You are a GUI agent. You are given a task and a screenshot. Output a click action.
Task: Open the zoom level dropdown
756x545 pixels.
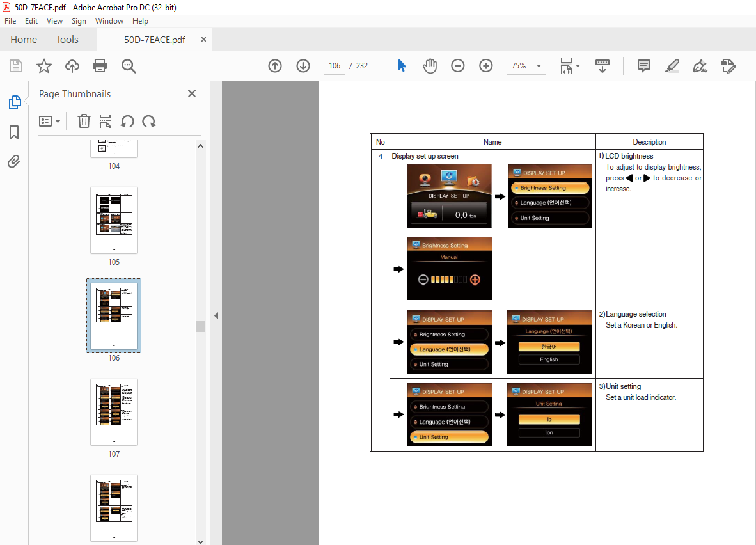[x=539, y=66]
